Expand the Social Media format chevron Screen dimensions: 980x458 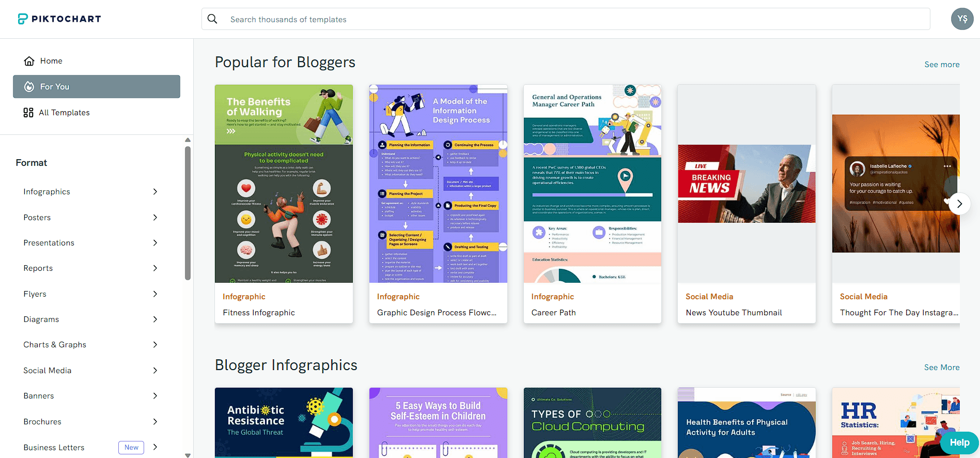pos(155,371)
